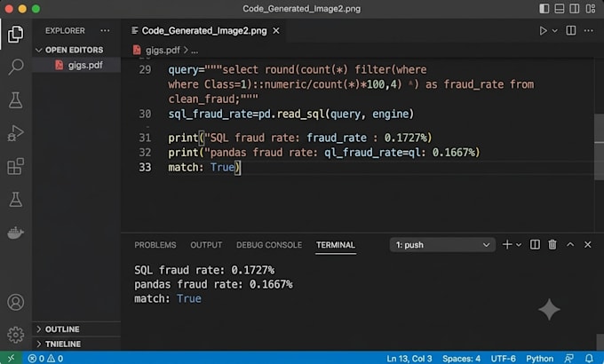Viewport: 604px width, 364px height.
Task: Open notifications bell in status bar
Action: [589, 359]
